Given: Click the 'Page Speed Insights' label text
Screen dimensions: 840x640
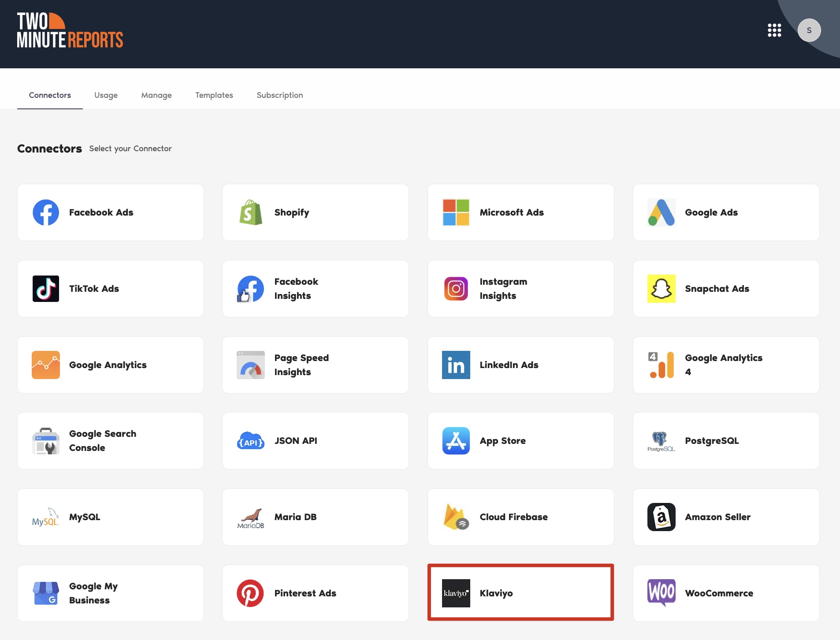Looking at the screenshot, I should (301, 365).
